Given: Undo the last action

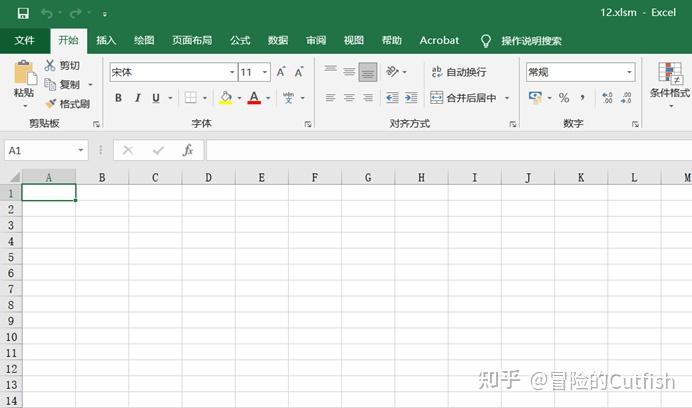Looking at the screenshot, I should click(x=47, y=13).
